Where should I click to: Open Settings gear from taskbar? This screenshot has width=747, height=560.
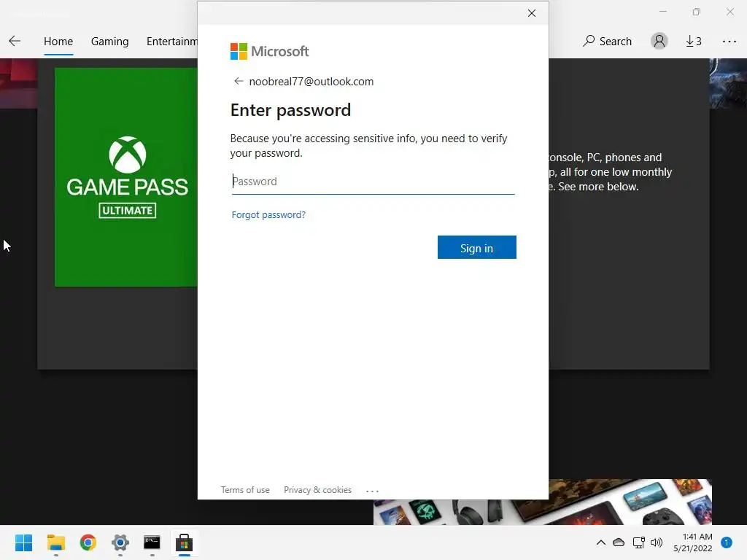point(120,542)
